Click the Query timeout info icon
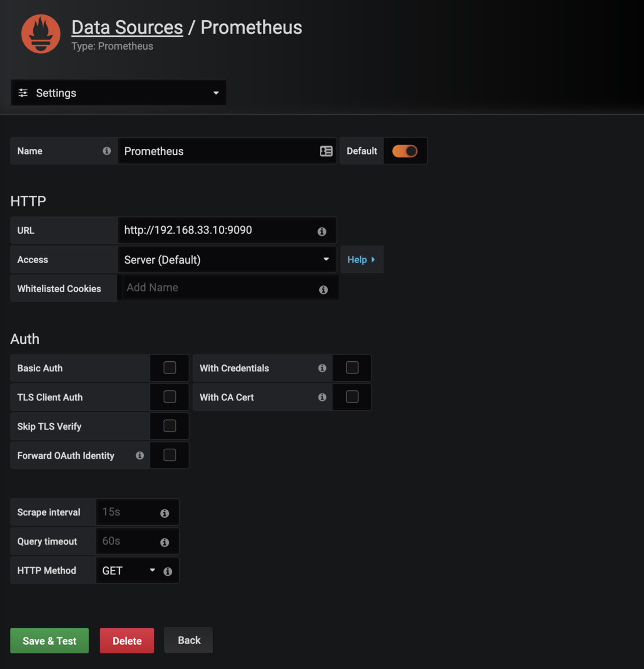The image size is (644, 669). pyautogui.click(x=164, y=542)
